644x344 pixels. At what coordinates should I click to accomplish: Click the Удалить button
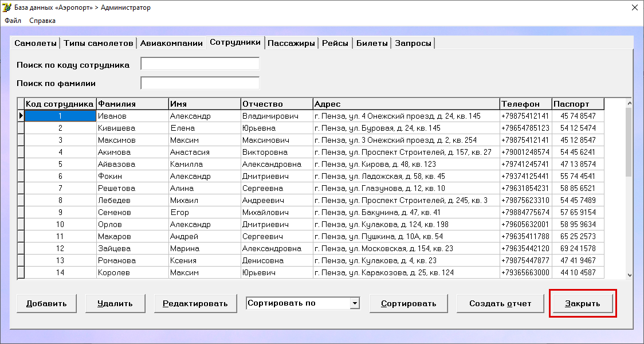pyautogui.click(x=115, y=304)
